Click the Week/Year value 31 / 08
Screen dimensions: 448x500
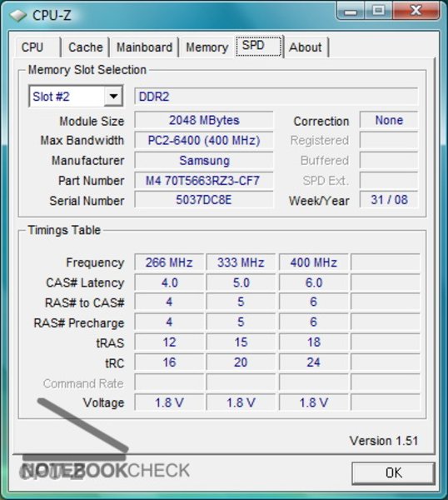(389, 200)
